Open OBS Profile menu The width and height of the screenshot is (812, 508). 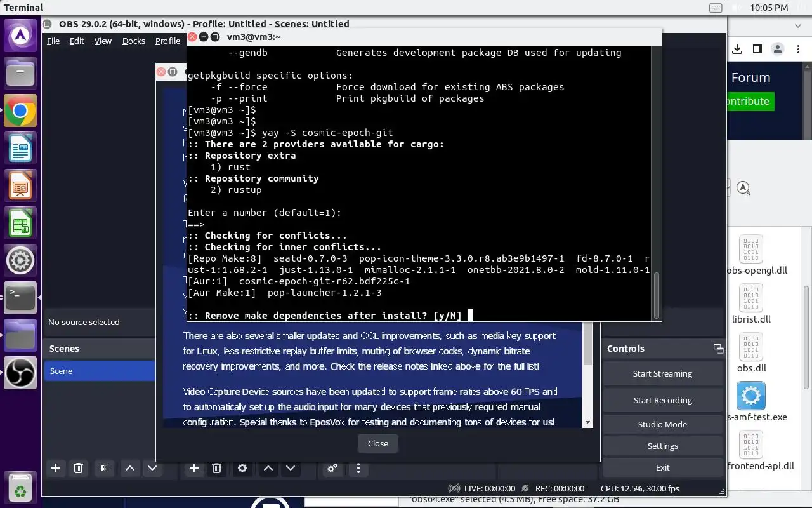click(x=167, y=41)
